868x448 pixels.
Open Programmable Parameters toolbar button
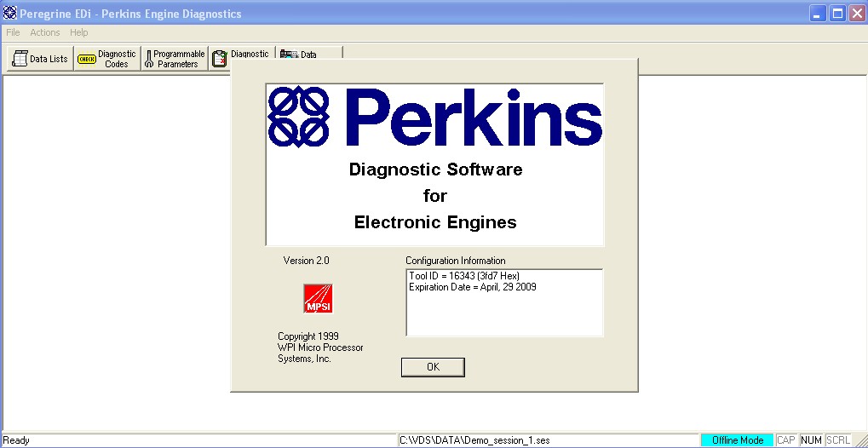click(175, 59)
